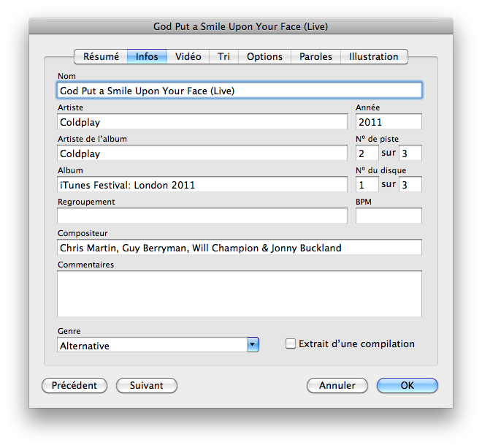This screenshot has height=448, width=482.
Task: Cancel with the Annuler button
Action: coord(337,386)
